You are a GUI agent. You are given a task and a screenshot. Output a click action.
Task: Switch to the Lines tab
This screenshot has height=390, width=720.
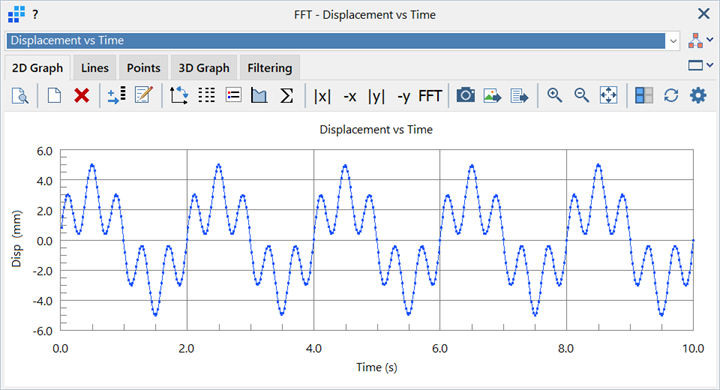95,68
